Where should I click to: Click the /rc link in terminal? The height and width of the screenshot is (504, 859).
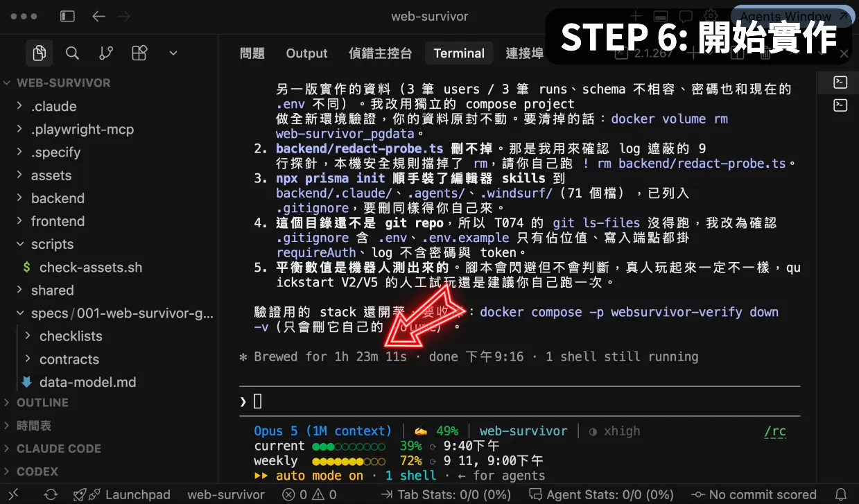[775, 431]
